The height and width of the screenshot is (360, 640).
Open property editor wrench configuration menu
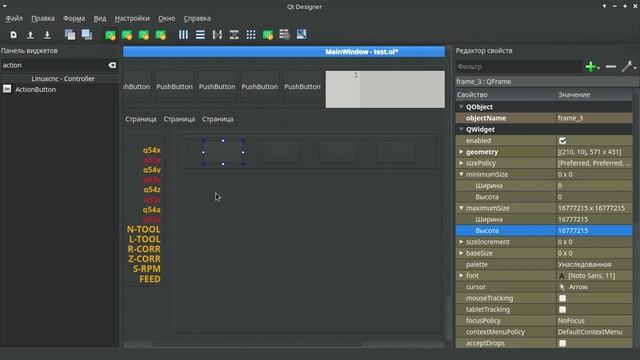627,67
